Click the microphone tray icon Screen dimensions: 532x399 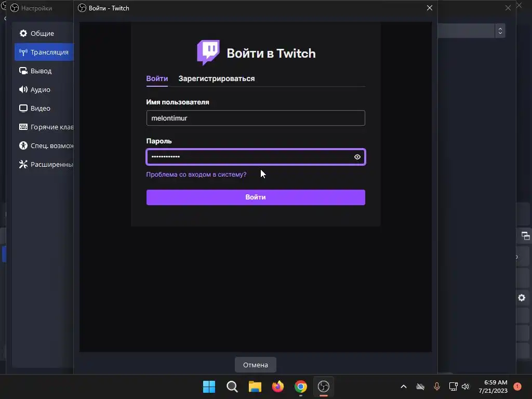pyautogui.click(x=437, y=387)
